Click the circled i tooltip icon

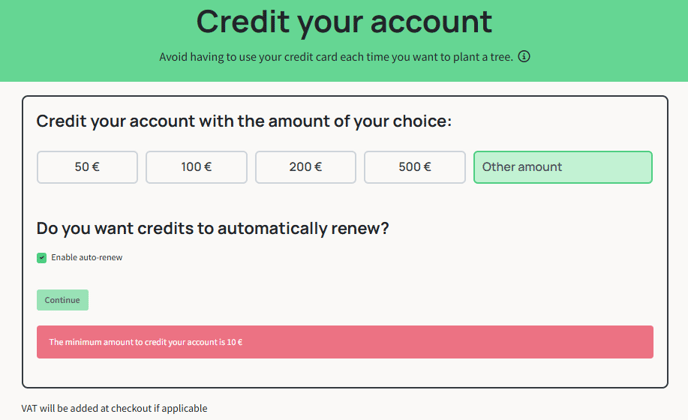tap(524, 57)
